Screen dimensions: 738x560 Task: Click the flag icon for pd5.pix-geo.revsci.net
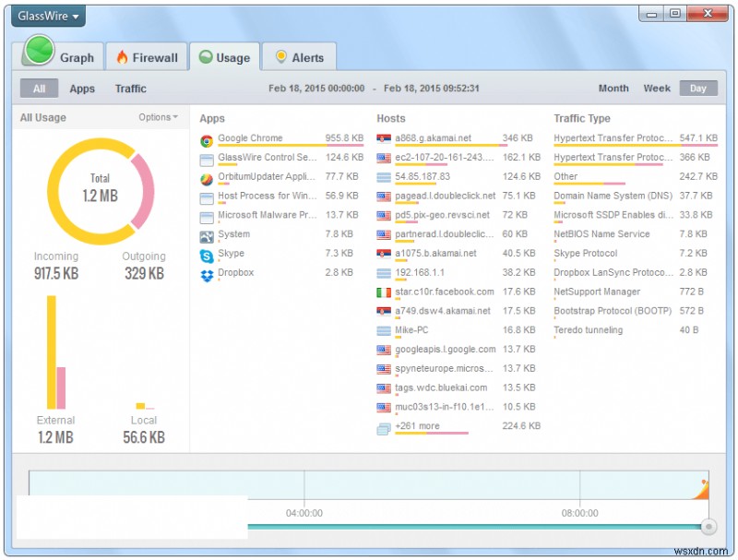tap(384, 216)
